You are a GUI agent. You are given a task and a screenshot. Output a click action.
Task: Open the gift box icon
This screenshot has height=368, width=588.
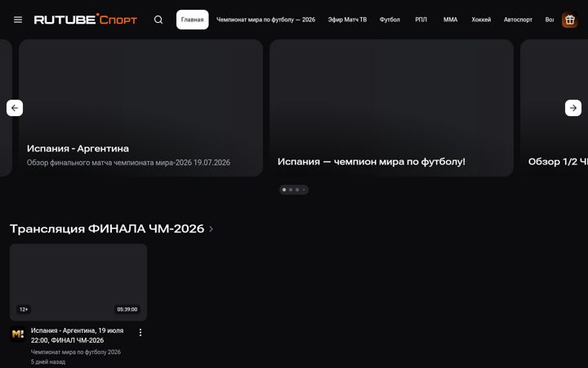(x=570, y=20)
